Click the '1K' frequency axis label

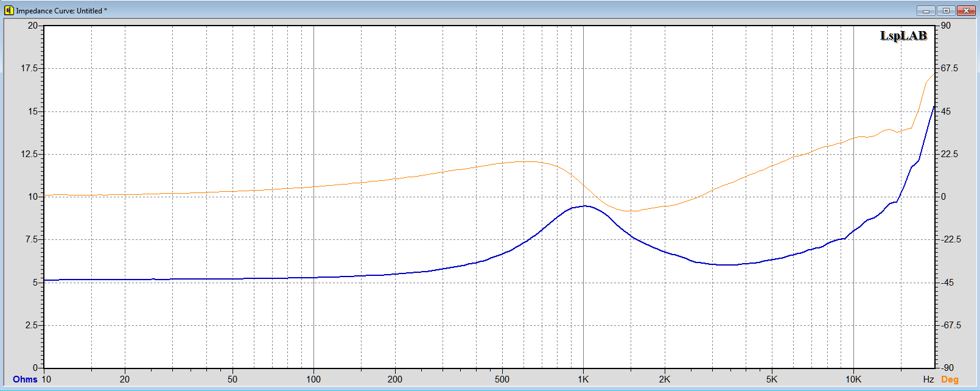click(583, 379)
